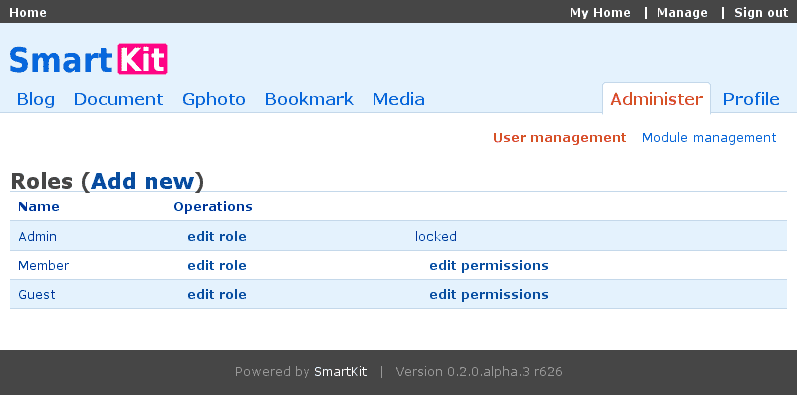Open the Document tab
This screenshot has height=395, width=797.
pos(118,99)
